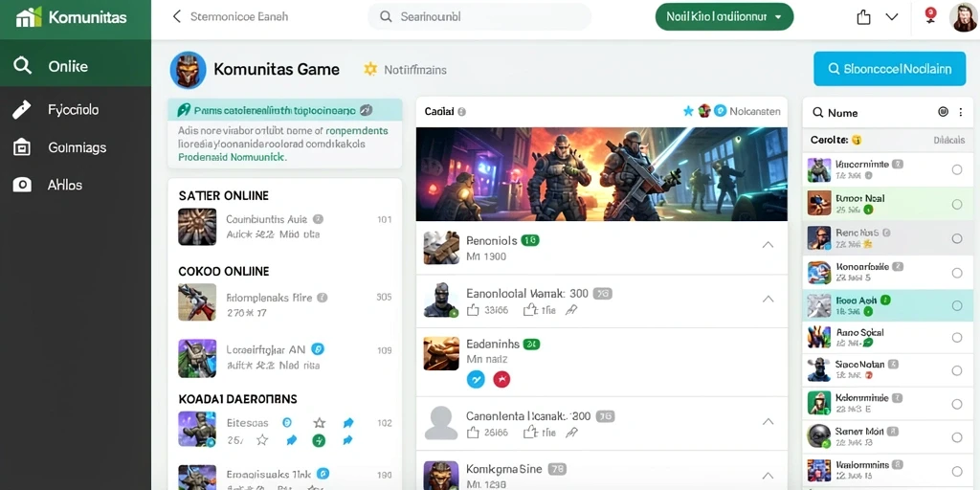Collapse the Canenlenta row chevron

(768, 422)
